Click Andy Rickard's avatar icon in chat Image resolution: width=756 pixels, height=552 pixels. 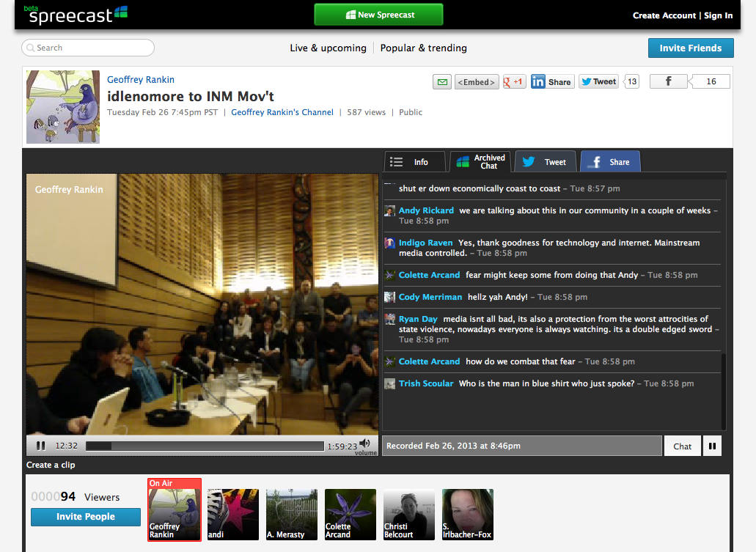coord(389,210)
